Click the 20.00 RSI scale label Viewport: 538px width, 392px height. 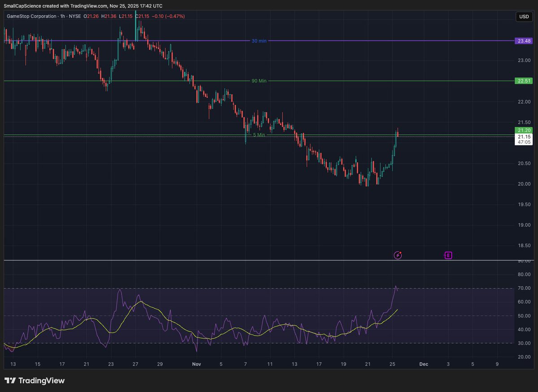tap(524, 357)
